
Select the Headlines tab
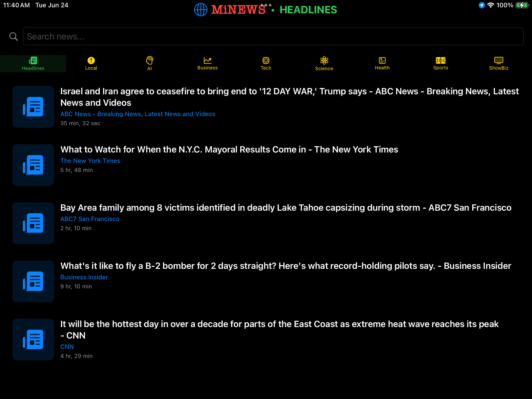coord(33,64)
